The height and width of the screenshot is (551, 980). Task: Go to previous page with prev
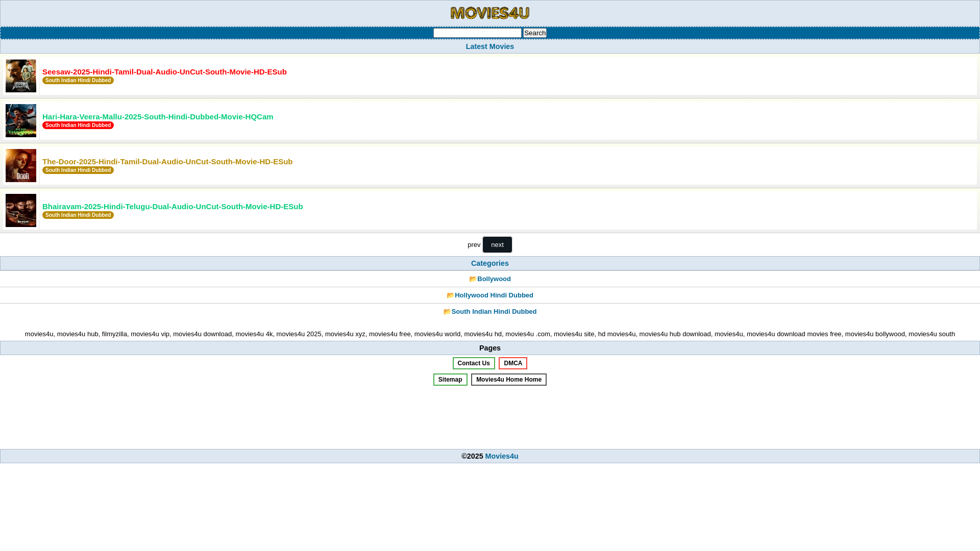click(x=474, y=245)
